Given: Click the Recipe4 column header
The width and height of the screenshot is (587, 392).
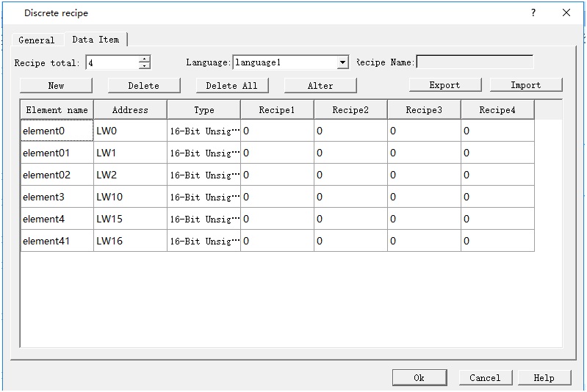Looking at the screenshot, I should click(497, 110).
